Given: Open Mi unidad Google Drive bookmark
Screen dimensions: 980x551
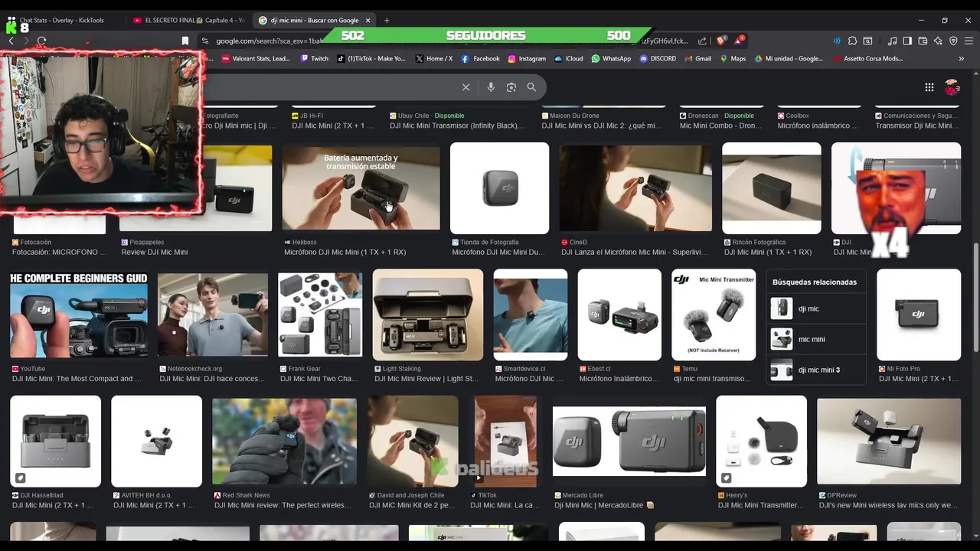Looking at the screenshot, I should click(x=789, y=58).
